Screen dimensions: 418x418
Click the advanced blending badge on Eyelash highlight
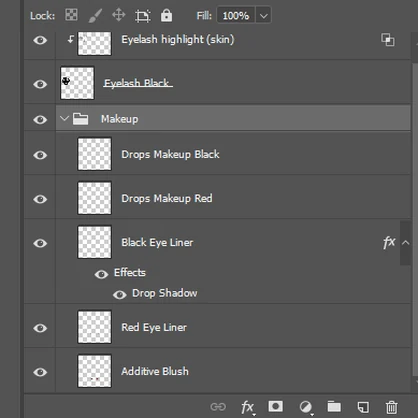pyautogui.click(x=388, y=40)
